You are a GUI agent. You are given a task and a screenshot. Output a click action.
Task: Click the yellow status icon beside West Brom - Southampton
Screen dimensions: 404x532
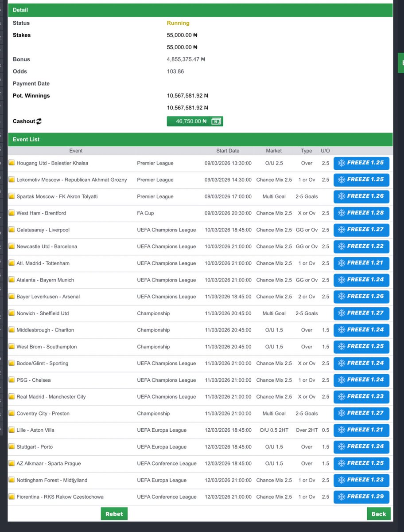12,347
